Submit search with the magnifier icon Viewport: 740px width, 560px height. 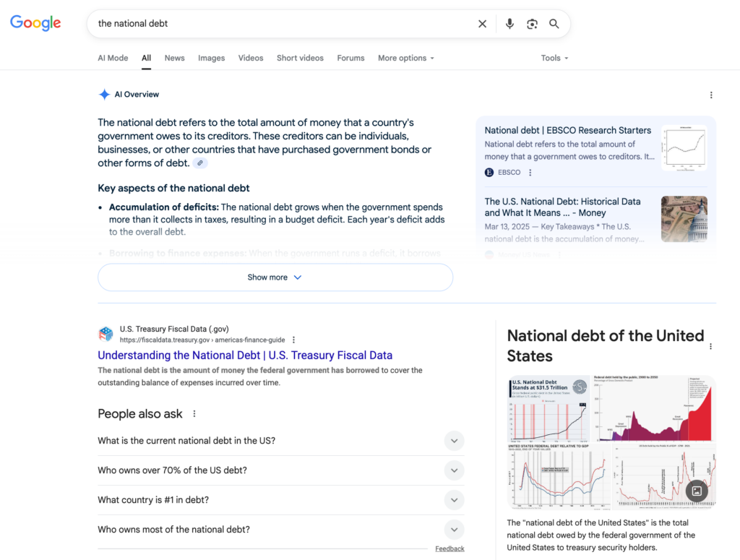(554, 24)
